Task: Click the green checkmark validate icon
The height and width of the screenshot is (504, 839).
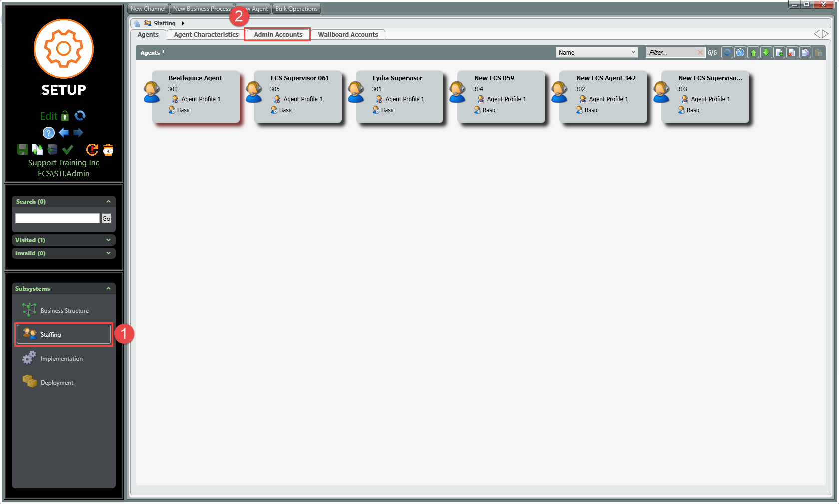Action: pos(68,149)
